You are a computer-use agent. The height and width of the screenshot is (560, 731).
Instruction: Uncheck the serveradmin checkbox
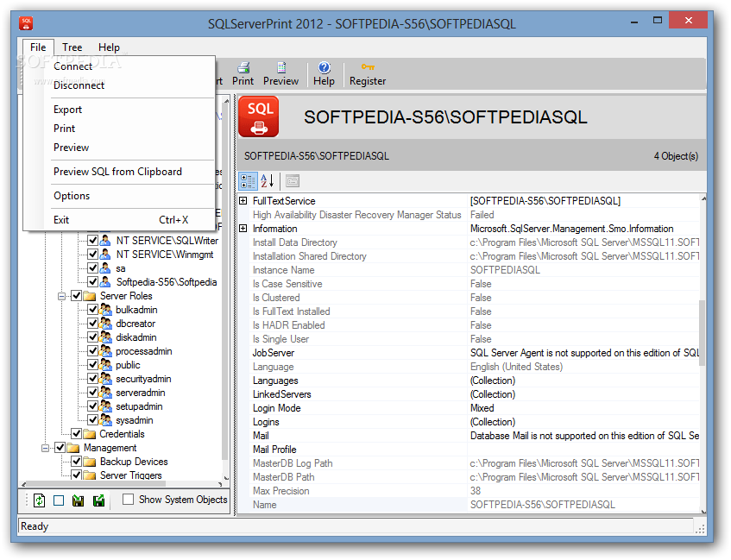point(92,393)
